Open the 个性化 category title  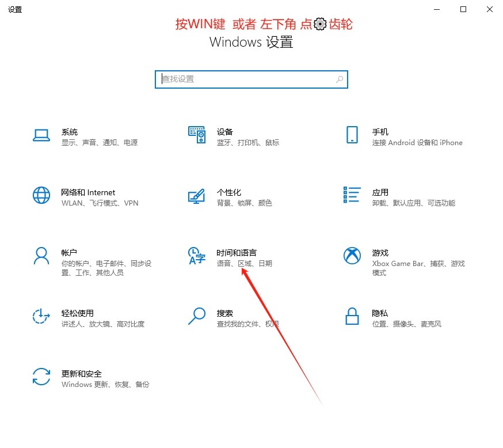pyautogui.click(x=228, y=192)
